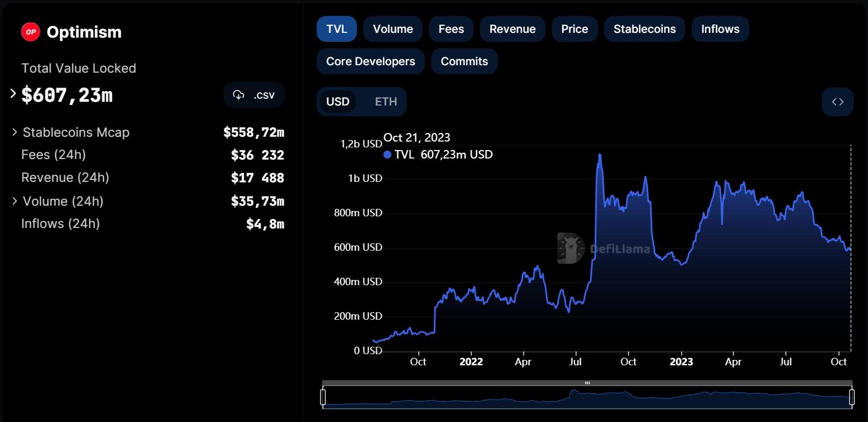
Task: Click the embed code icon button
Action: 837,102
